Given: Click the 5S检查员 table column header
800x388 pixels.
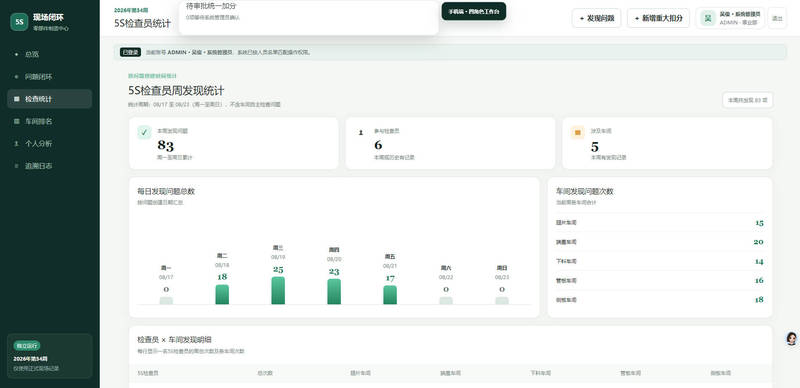Looking at the screenshot, I should pyautogui.click(x=148, y=373).
